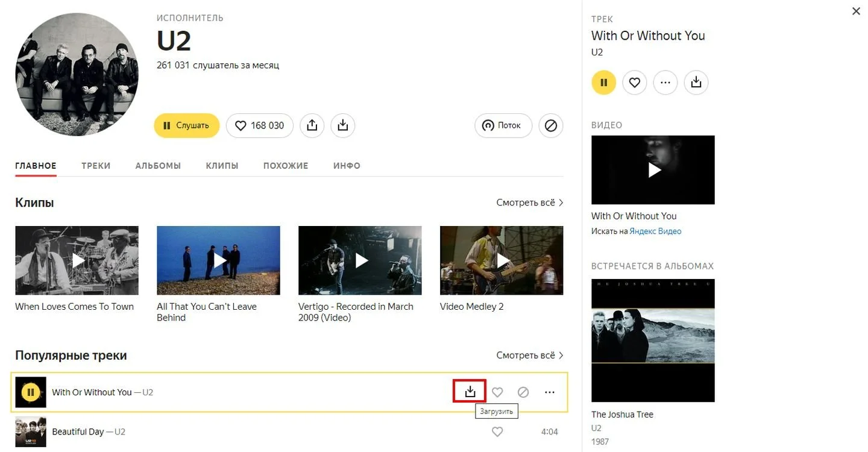This screenshot has width=868, height=452.
Task: Start the Поток radio for U2
Action: (x=503, y=125)
